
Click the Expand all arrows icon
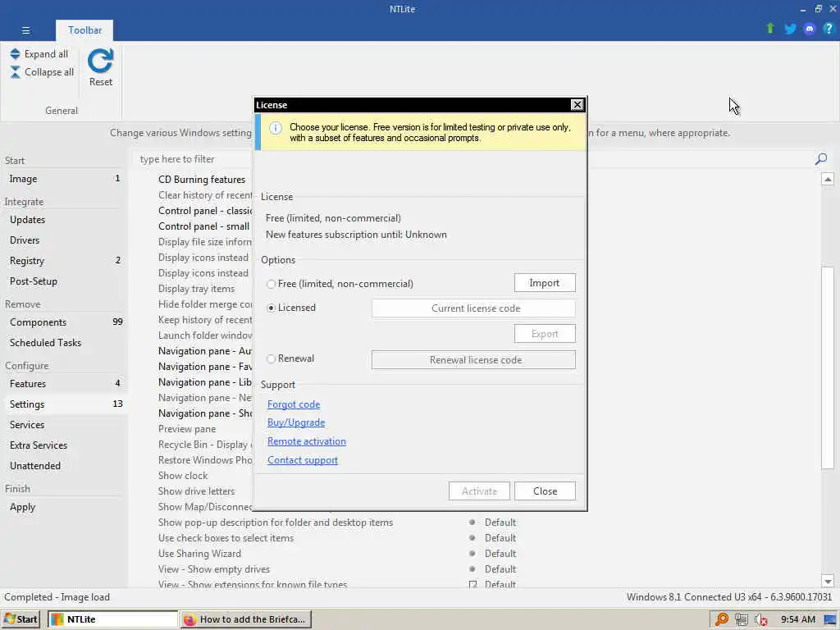tap(15, 54)
